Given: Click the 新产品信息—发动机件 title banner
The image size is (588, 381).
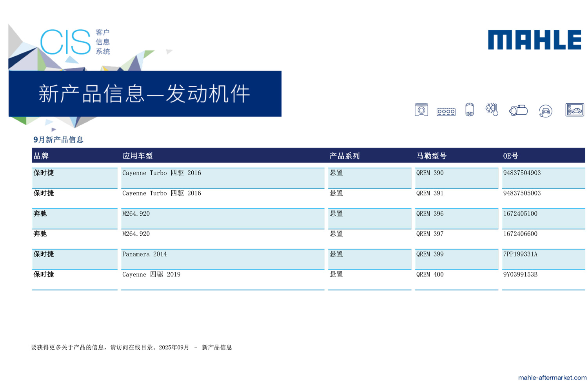Looking at the screenshot, I should point(145,94).
